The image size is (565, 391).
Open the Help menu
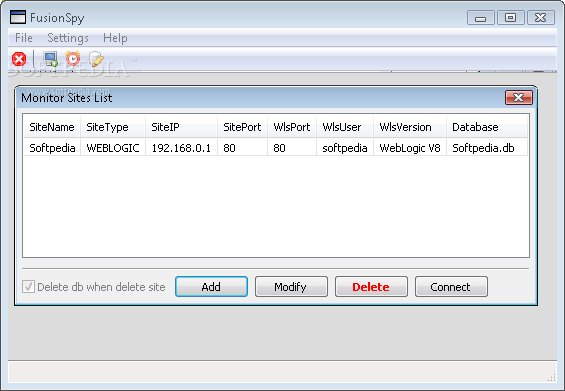pyautogui.click(x=115, y=38)
